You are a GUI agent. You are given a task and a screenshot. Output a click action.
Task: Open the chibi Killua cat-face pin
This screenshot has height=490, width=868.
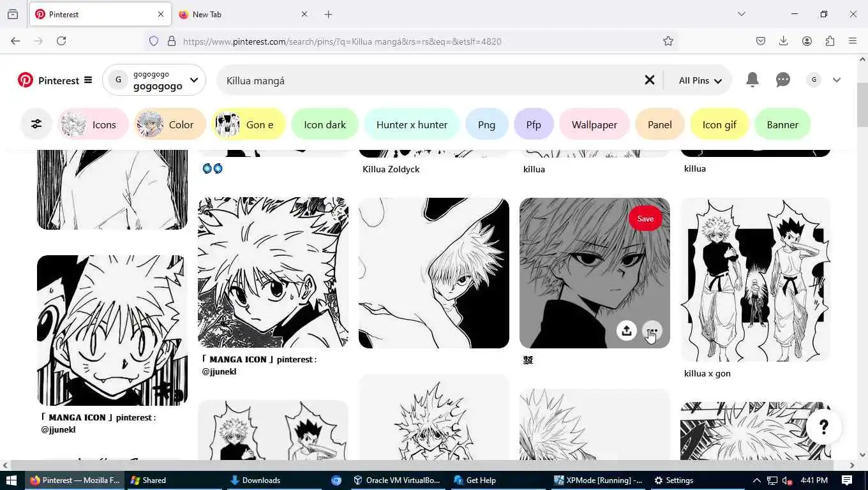(x=112, y=330)
